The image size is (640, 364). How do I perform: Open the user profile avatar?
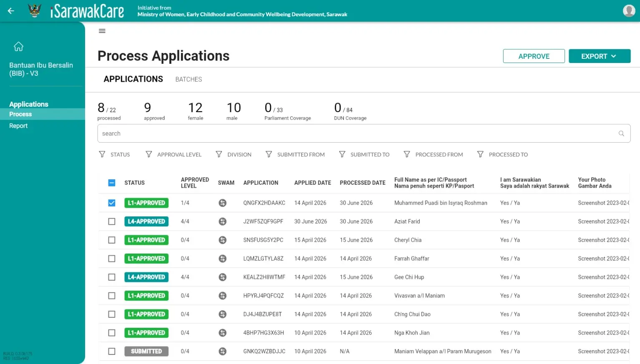629,11
